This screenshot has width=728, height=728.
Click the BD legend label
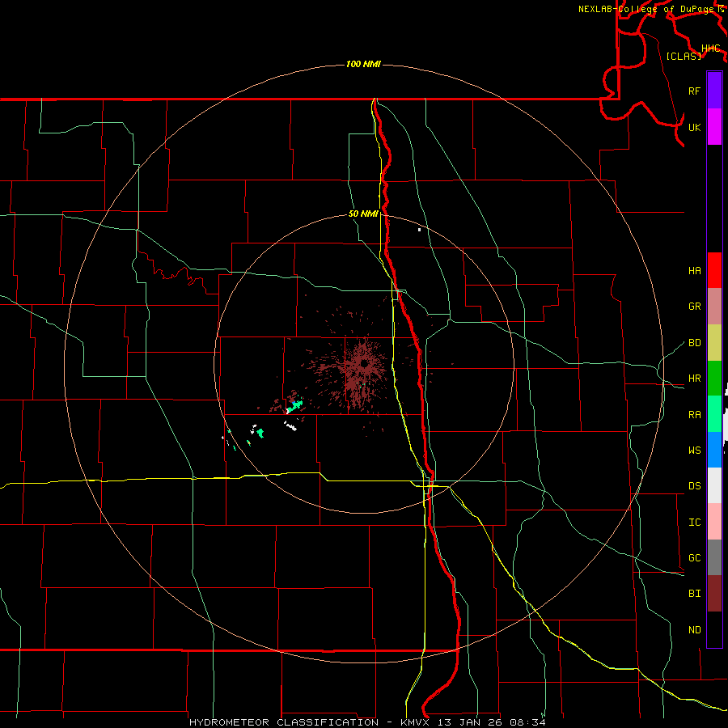pos(694,343)
